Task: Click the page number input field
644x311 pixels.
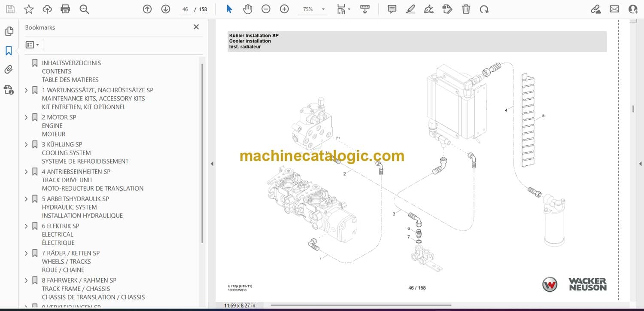Action: pos(185,9)
